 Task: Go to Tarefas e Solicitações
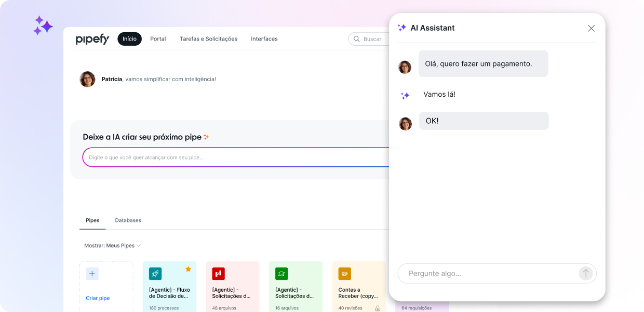pyautogui.click(x=208, y=39)
